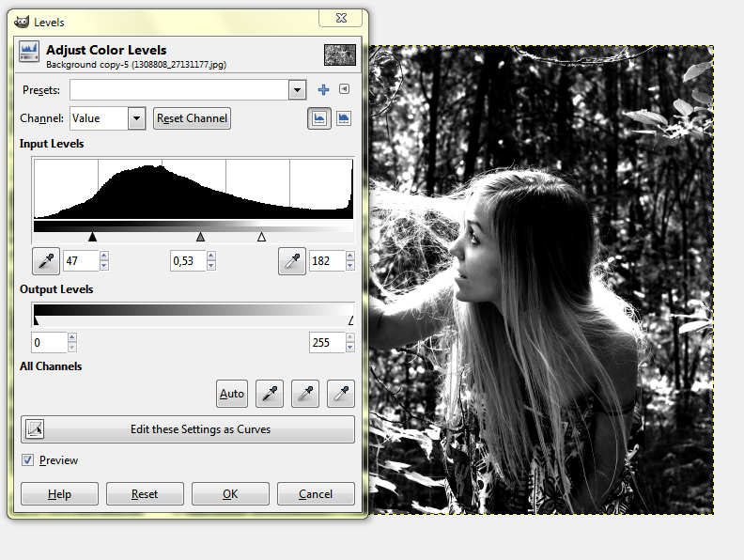
Task: Click the Reset button
Action: click(145, 494)
